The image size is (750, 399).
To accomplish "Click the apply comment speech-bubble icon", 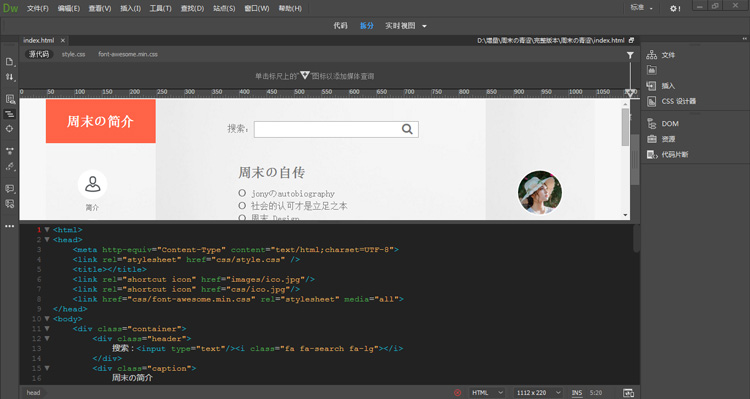I will 10,188.
